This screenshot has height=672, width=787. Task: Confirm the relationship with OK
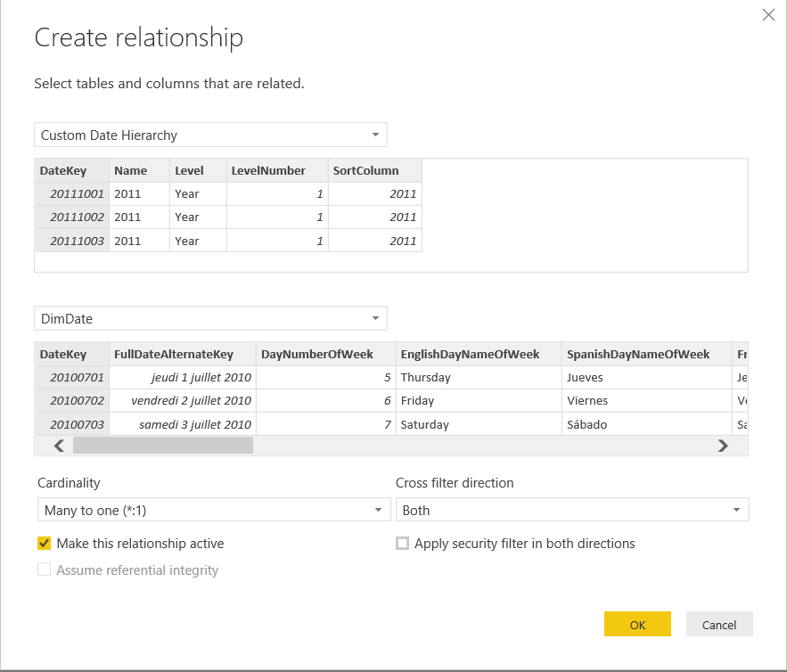point(637,624)
